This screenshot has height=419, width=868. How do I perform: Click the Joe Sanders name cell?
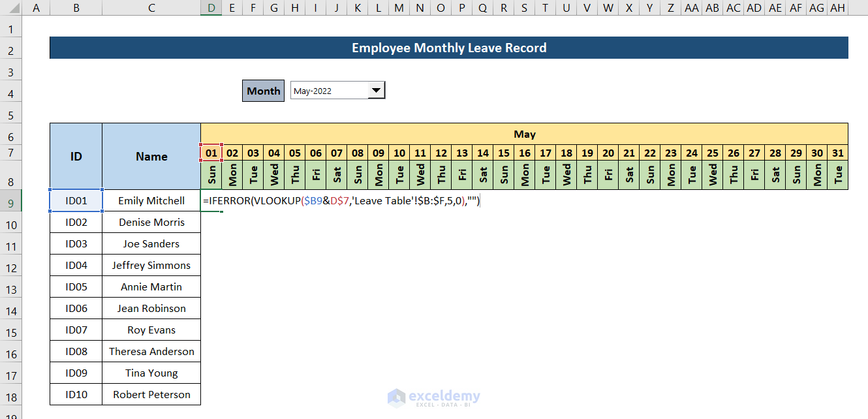click(151, 244)
